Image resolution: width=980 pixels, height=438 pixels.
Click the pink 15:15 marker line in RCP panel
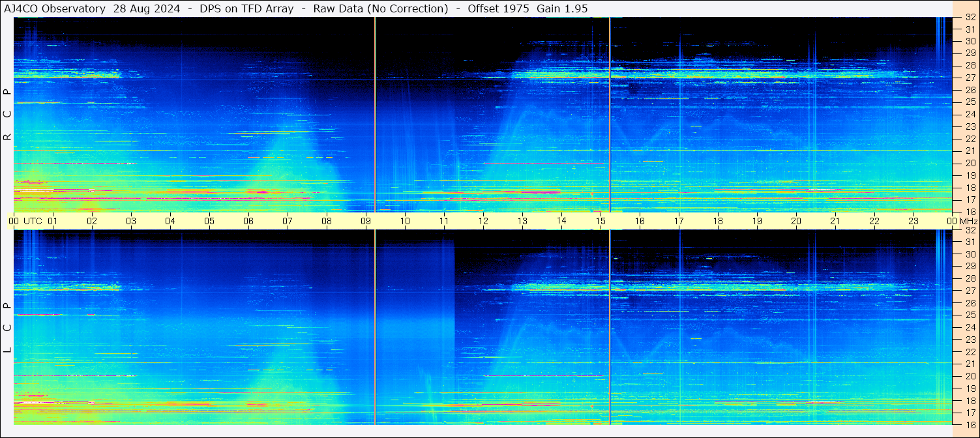pos(609,114)
